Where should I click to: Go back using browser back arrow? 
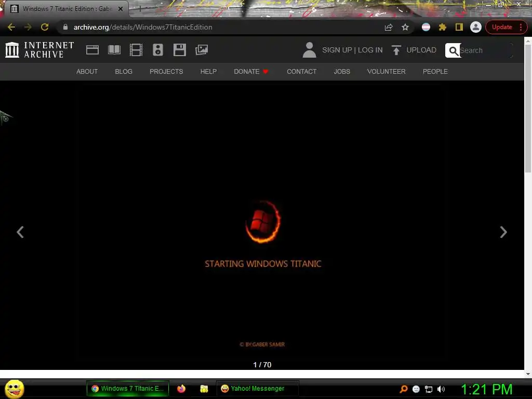point(11,27)
